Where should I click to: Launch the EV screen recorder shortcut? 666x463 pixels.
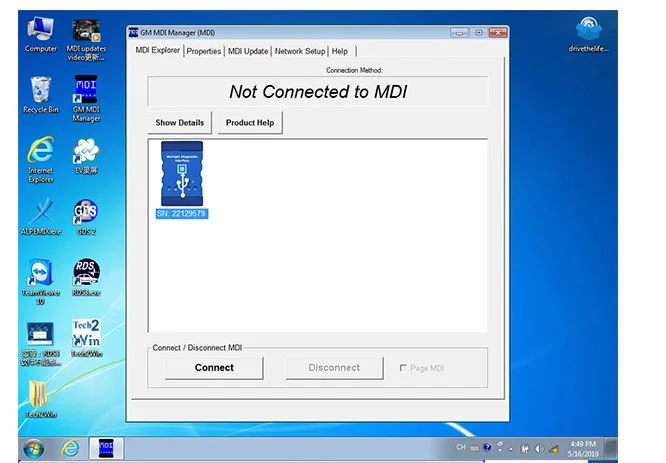(x=86, y=156)
